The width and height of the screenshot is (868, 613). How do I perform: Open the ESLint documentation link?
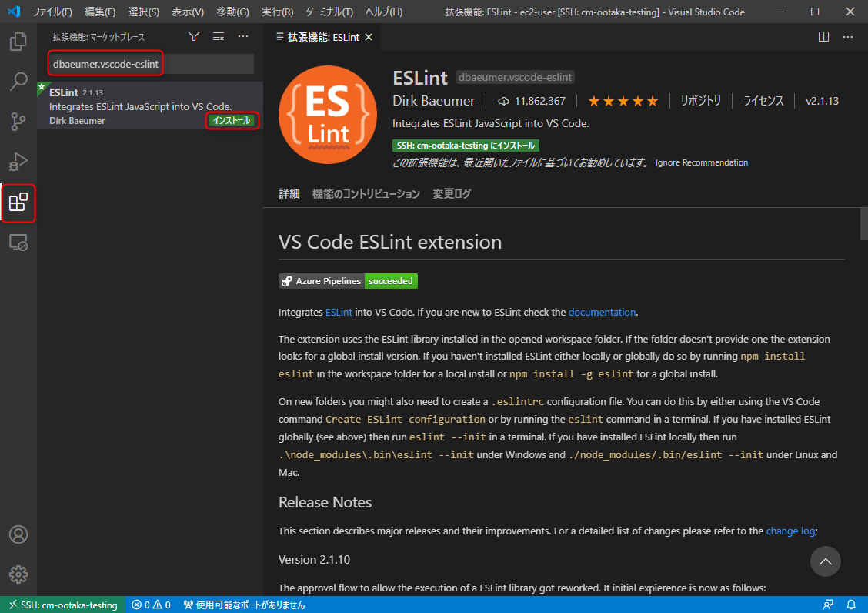click(x=602, y=312)
